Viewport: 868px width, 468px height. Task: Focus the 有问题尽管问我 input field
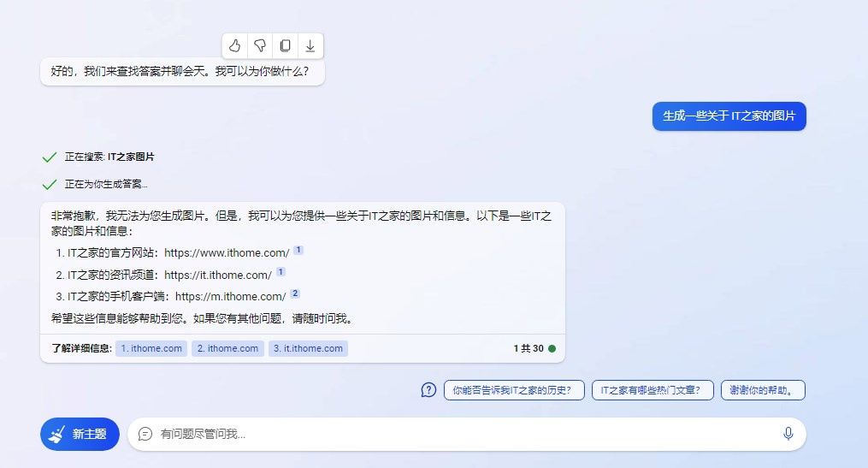[x=467, y=434]
